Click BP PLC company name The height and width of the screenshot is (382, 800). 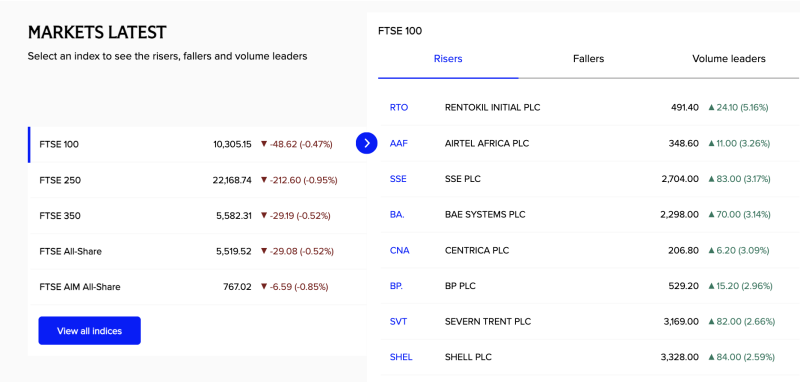460,286
